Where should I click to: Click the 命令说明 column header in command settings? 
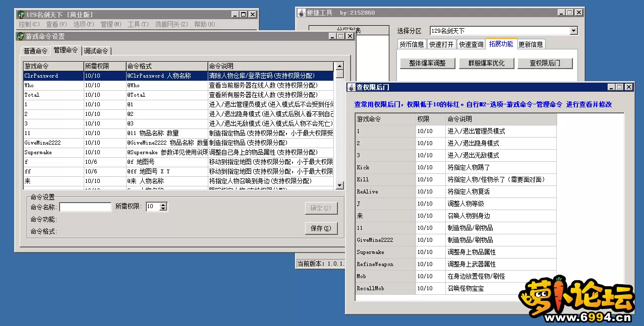pyautogui.click(x=271, y=67)
